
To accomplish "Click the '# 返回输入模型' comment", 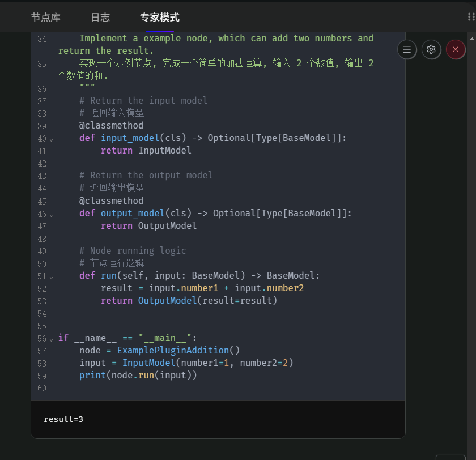I will [112, 113].
